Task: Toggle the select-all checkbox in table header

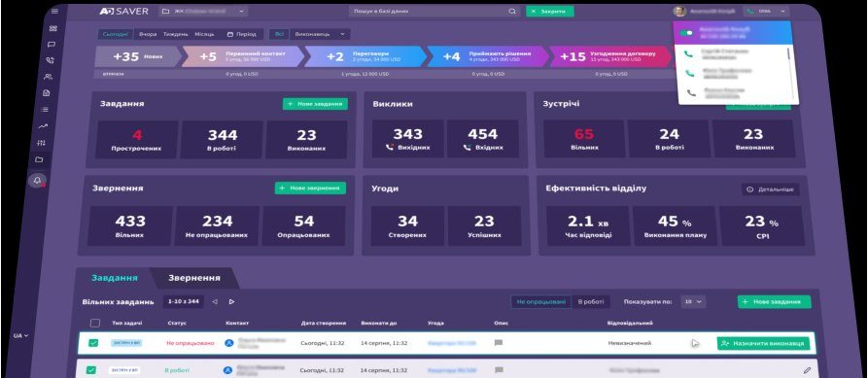Action: tap(94, 324)
